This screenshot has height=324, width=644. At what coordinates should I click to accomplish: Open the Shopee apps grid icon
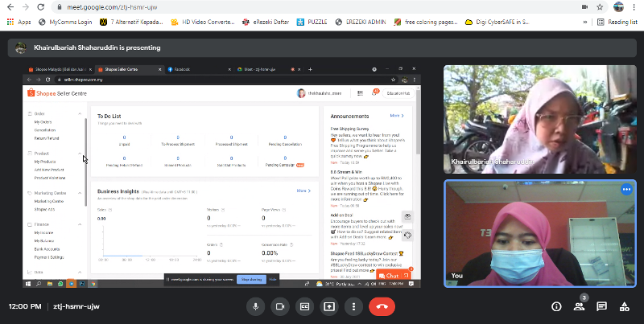point(360,93)
